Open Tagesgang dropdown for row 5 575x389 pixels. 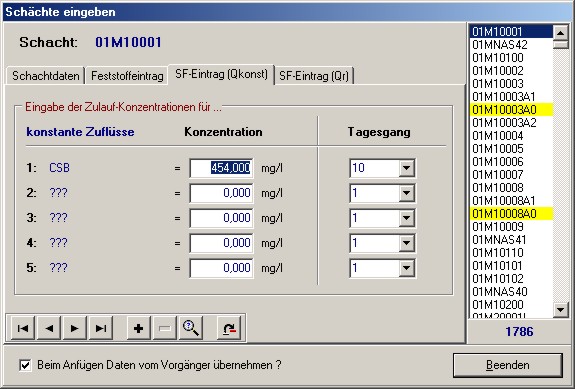tap(406, 268)
